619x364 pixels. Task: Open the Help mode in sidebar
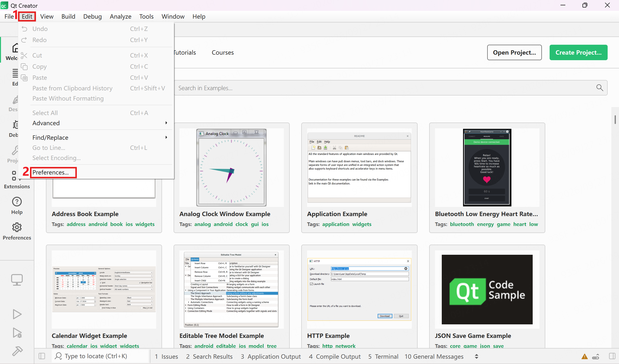[x=17, y=206]
